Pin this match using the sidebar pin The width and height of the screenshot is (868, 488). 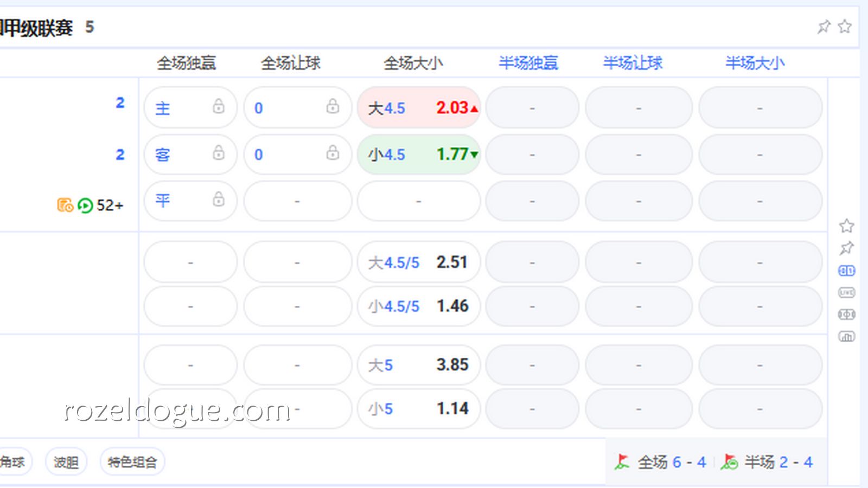(x=846, y=248)
